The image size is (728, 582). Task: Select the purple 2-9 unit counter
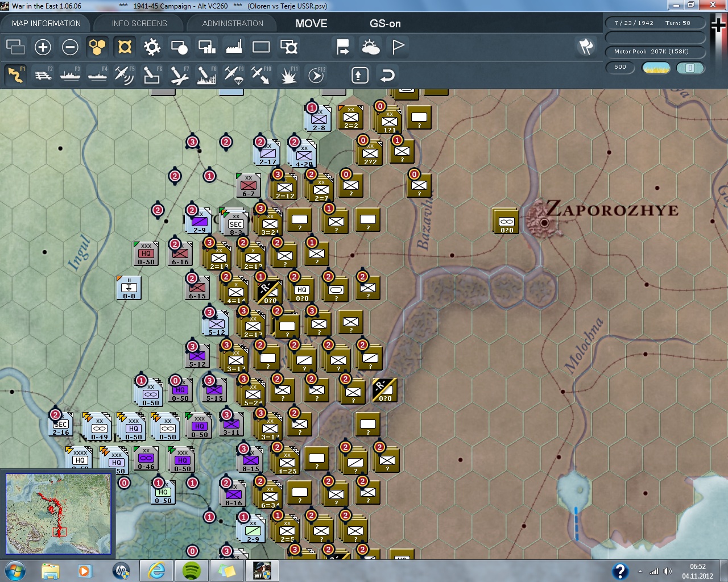tap(199, 221)
